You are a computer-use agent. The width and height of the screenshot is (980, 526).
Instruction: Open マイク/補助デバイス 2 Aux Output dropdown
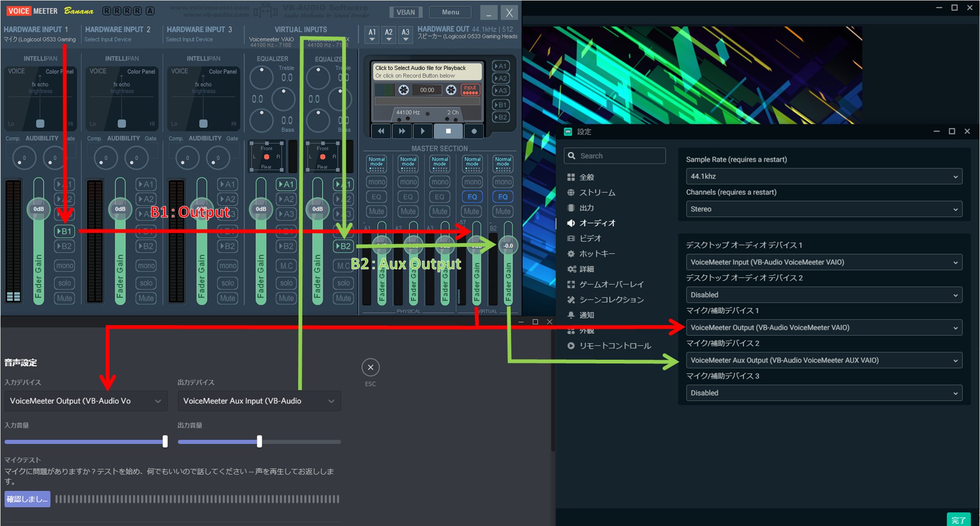coord(824,360)
